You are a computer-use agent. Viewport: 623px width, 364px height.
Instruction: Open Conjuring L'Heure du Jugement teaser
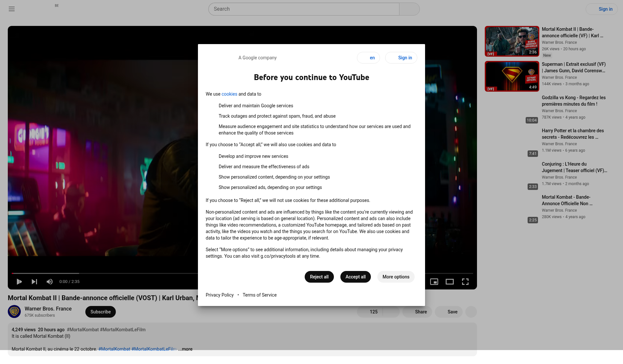(574, 167)
